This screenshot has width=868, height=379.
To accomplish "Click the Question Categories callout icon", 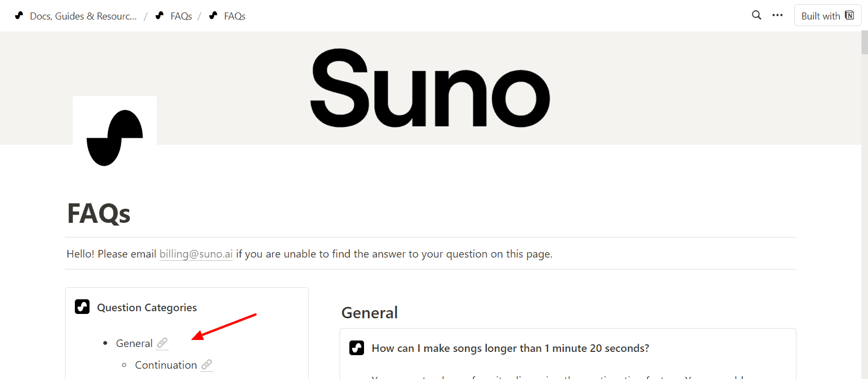I will [82, 307].
